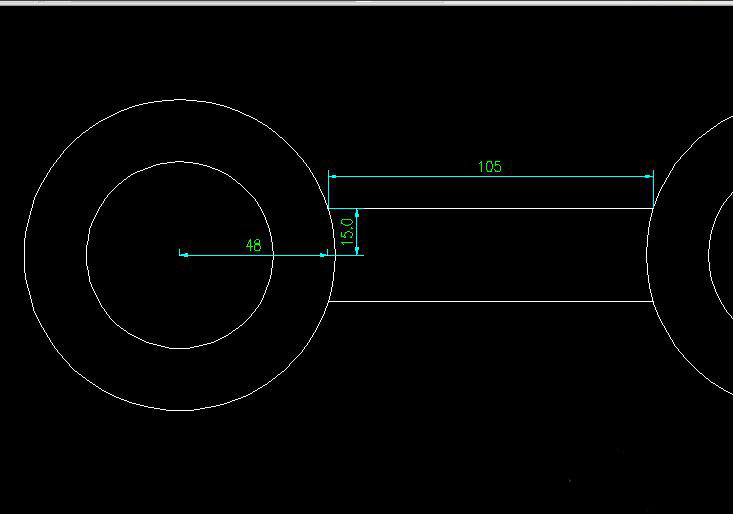The height and width of the screenshot is (514, 733).
Task: Pick the cyan 105 dimension line
Action: (x=491, y=177)
